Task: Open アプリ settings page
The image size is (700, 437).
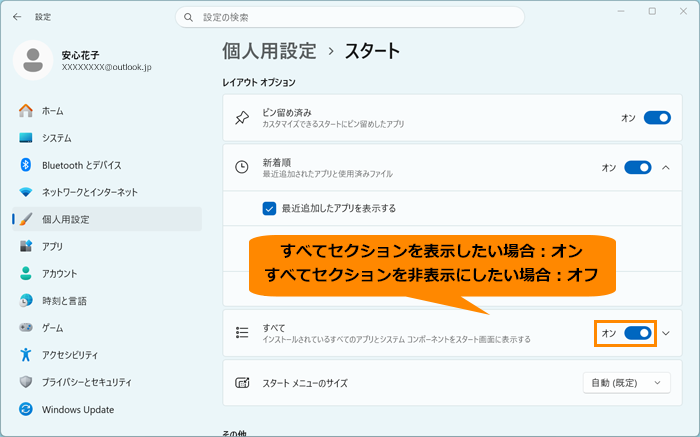Action: 107,246
